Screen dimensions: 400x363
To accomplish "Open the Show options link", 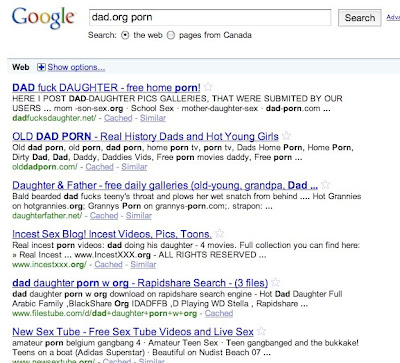I will pyautogui.click(x=76, y=67).
